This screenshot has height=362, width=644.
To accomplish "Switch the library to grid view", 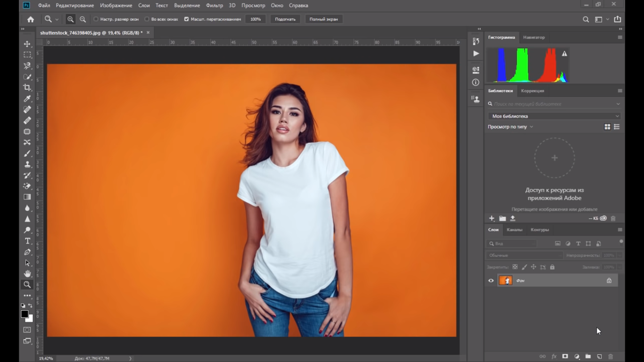I will pos(607,127).
